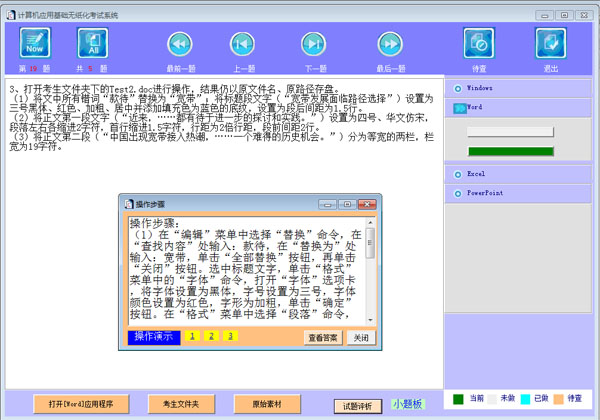Click the green question bar under Word

tap(511, 152)
